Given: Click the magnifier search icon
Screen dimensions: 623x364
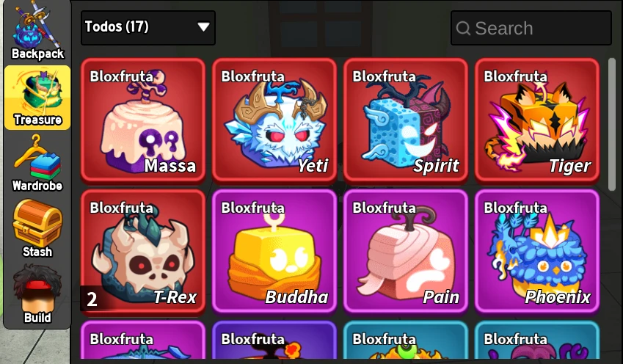Looking at the screenshot, I should [463, 28].
